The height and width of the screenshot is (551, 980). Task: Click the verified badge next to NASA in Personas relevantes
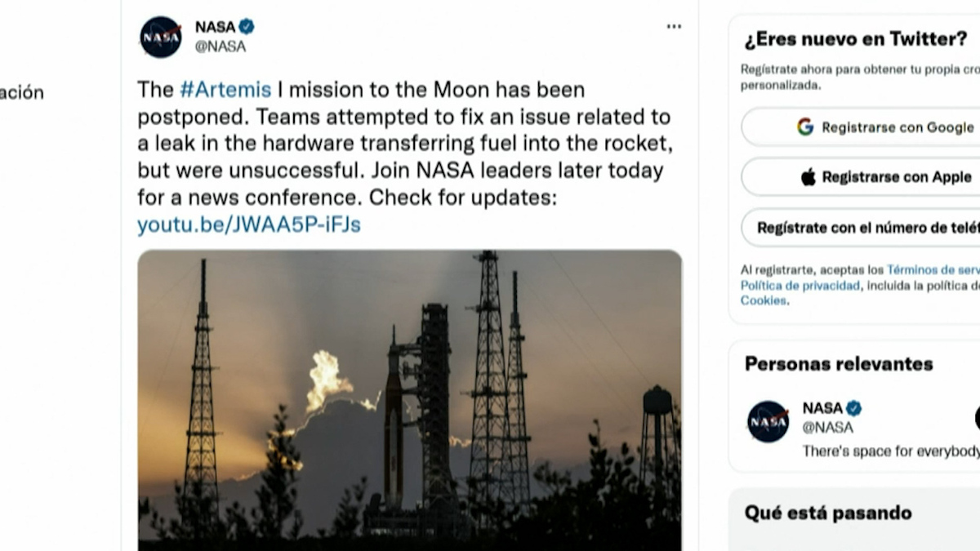click(x=853, y=407)
